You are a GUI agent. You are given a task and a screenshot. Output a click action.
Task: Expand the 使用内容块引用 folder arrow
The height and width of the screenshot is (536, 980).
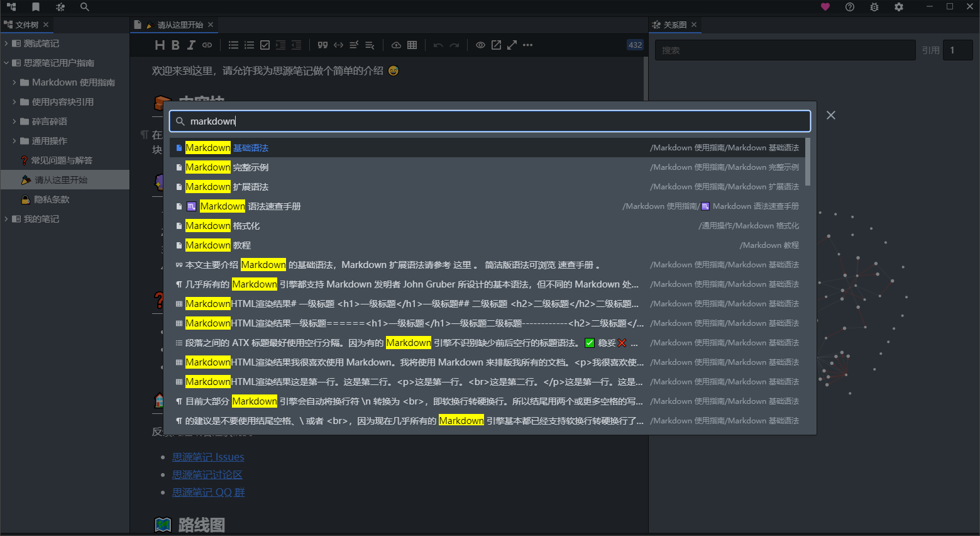14,102
